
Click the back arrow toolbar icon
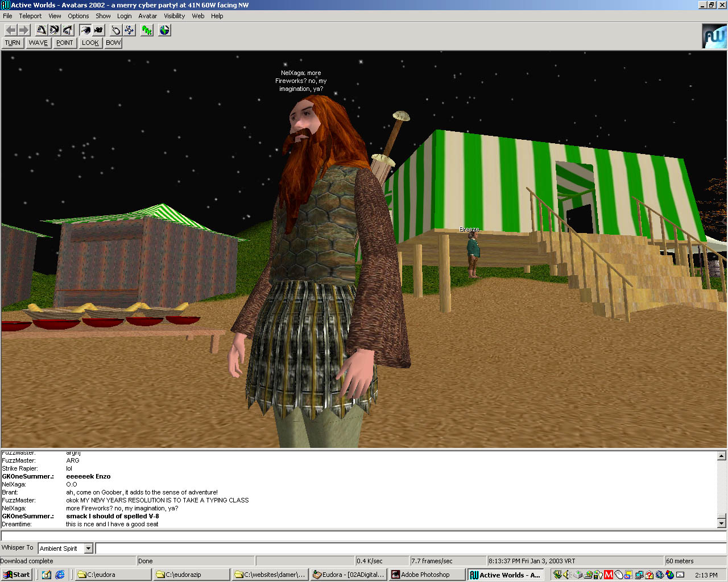(x=11, y=30)
